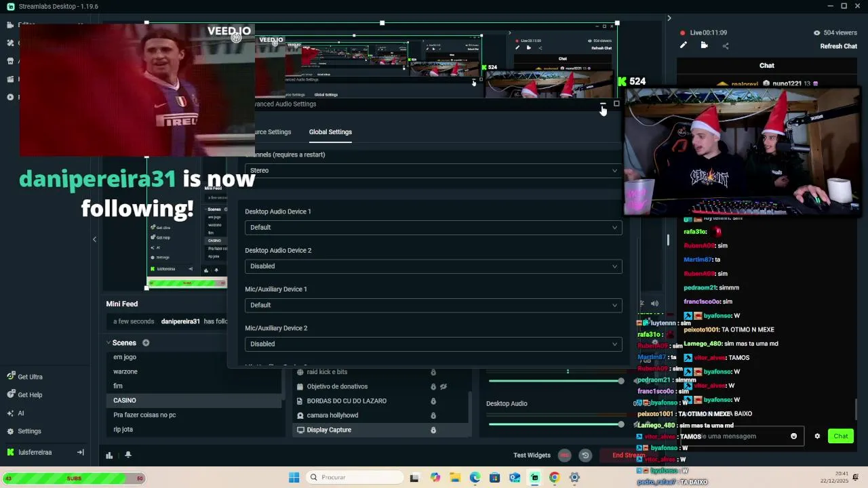Open the notifications bell icon
Screen dimensions: 868x488
128,455
